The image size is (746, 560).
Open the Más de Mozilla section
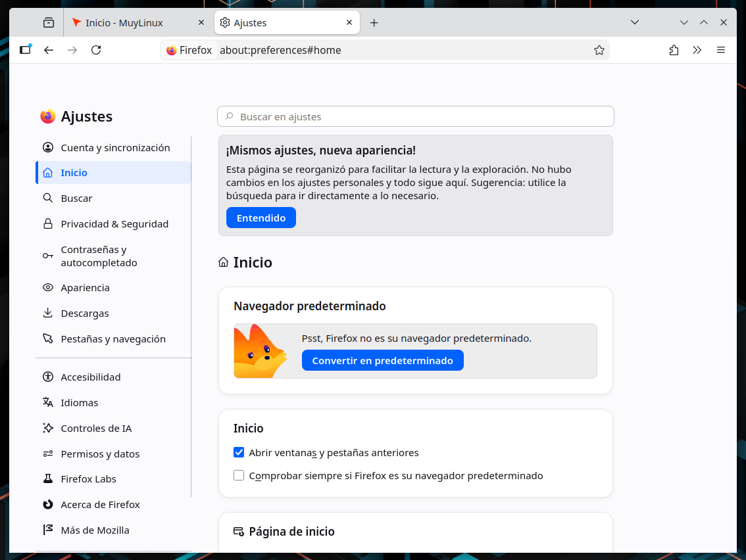tap(113, 530)
